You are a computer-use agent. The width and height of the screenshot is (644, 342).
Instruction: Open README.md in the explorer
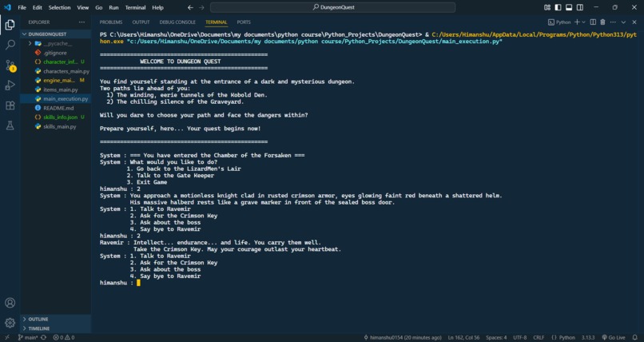pos(55,108)
